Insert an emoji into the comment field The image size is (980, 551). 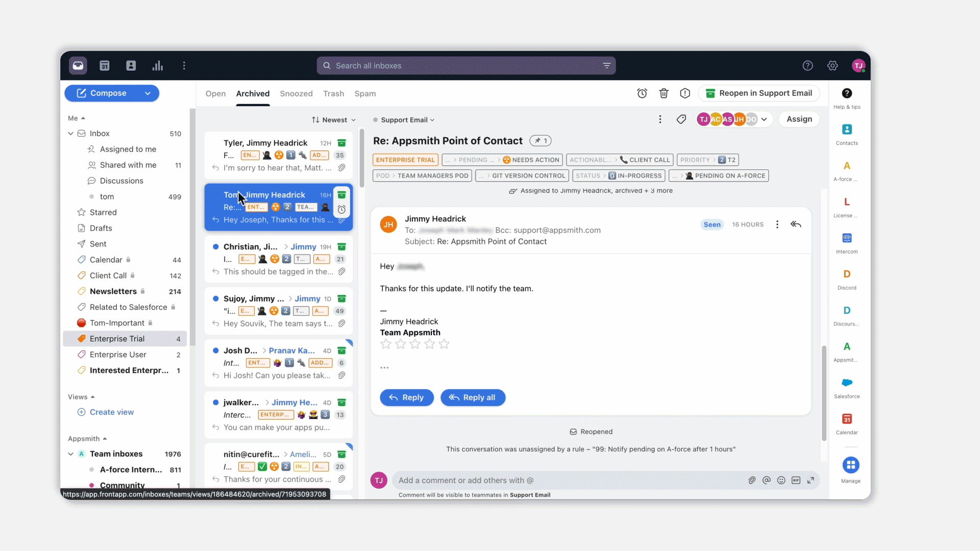[781, 480]
